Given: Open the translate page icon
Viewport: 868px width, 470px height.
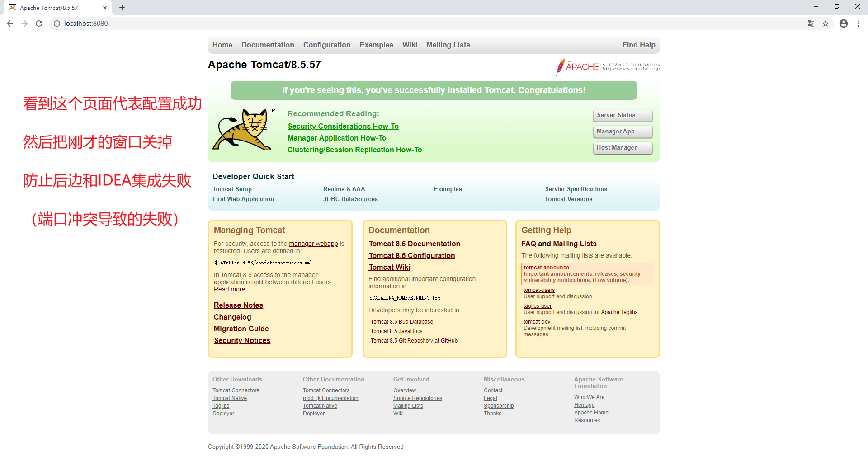Looking at the screenshot, I should click(x=811, y=23).
